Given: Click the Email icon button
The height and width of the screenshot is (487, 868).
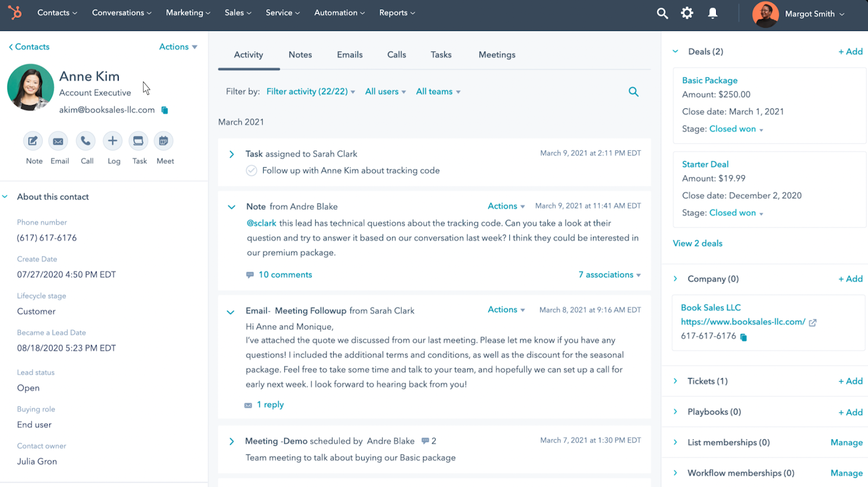Looking at the screenshot, I should point(58,141).
